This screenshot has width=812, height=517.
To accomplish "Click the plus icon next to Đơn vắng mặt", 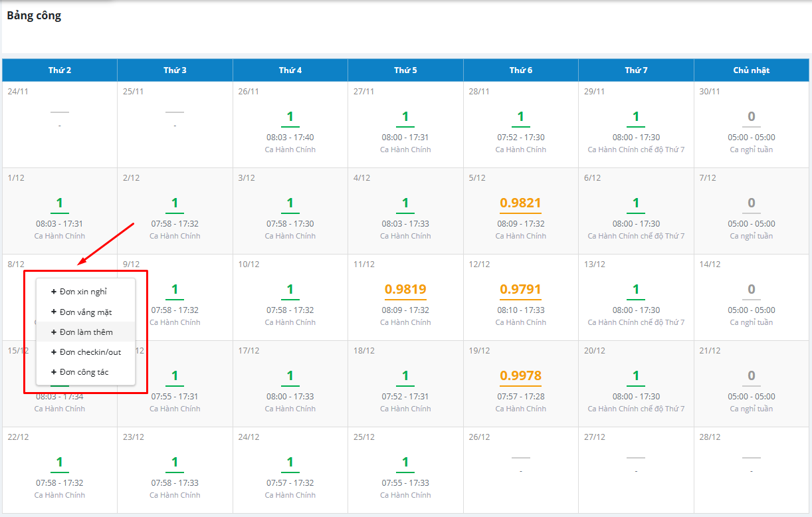I will pyautogui.click(x=53, y=312).
